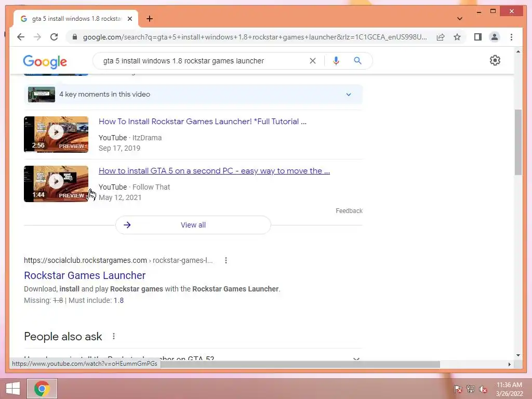This screenshot has height=399, width=532.
Task: Open network status tray icon
Action: [470, 389]
